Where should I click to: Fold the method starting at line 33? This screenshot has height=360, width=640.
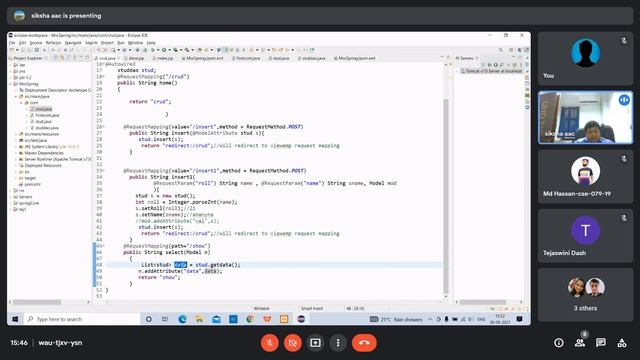(104, 171)
